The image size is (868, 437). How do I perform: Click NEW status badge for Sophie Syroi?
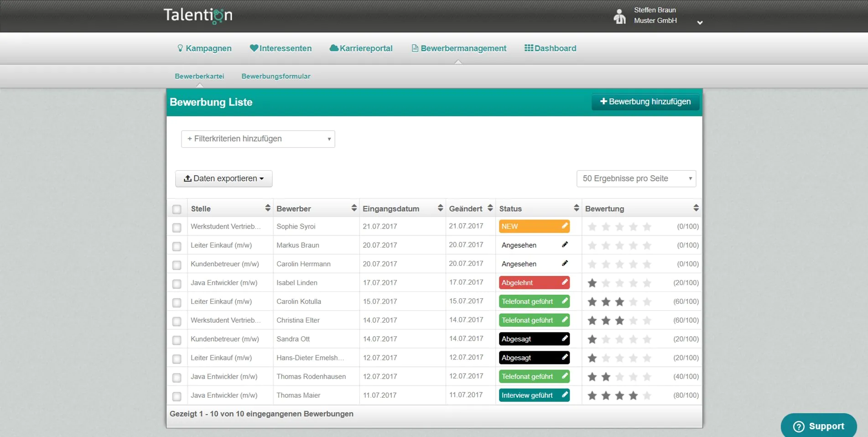point(534,226)
